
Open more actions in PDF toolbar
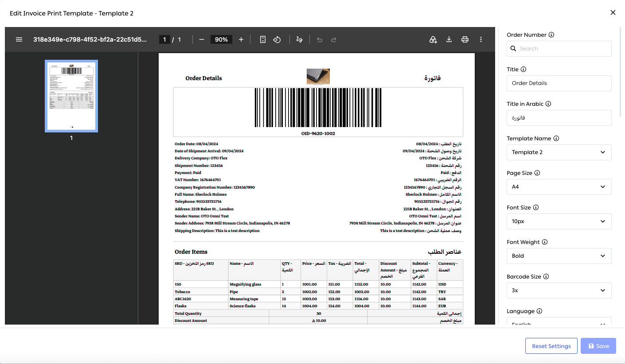point(481,39)
